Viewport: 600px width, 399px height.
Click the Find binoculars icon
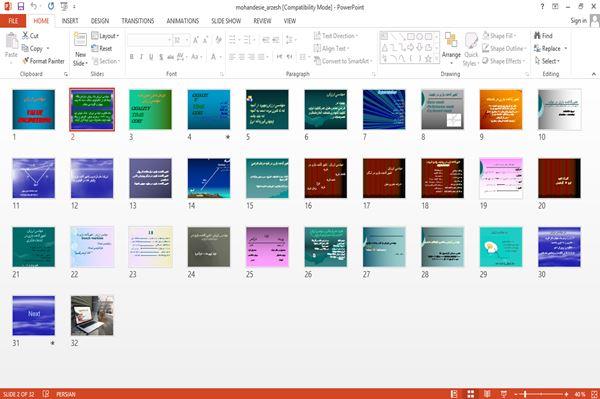537,36
